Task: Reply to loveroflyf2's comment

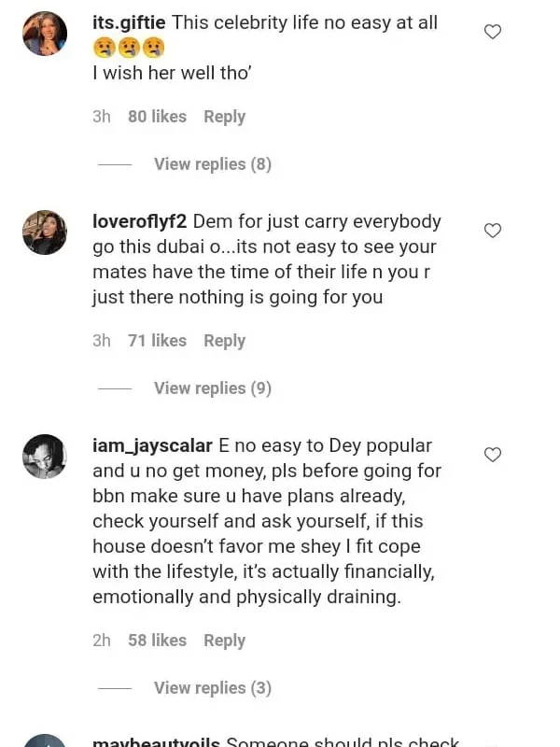Action: (x=224, y=341)
